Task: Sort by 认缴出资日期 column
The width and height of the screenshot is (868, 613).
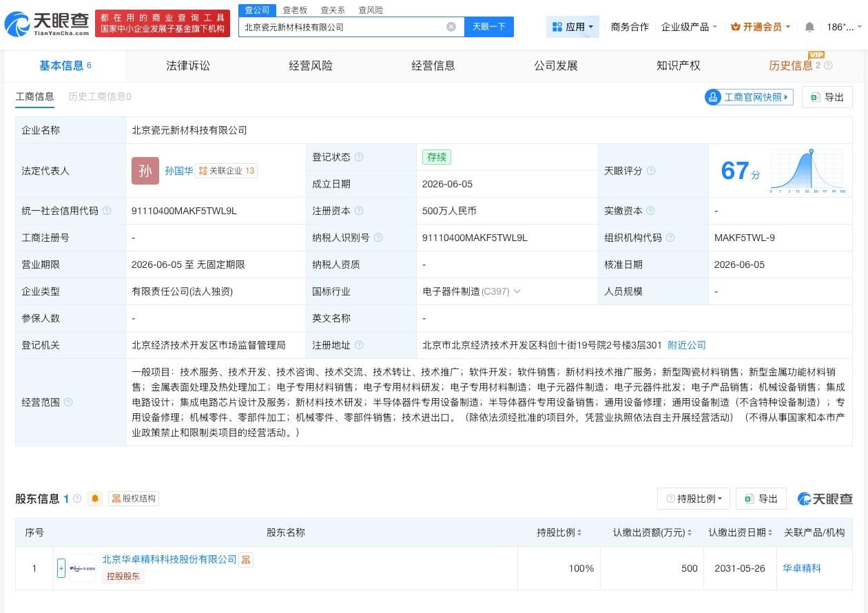Action: tap(741, 532)
